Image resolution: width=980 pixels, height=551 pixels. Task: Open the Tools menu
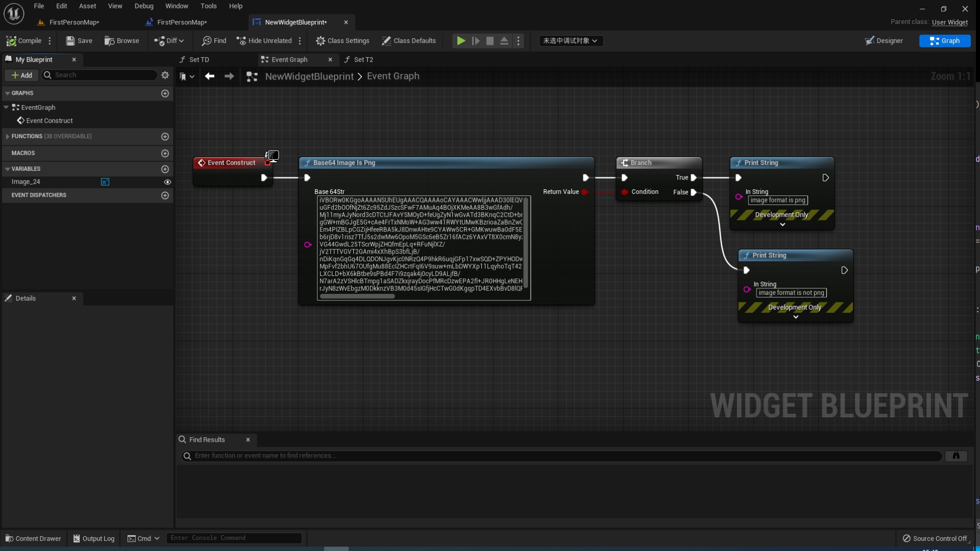coord(208,6)
